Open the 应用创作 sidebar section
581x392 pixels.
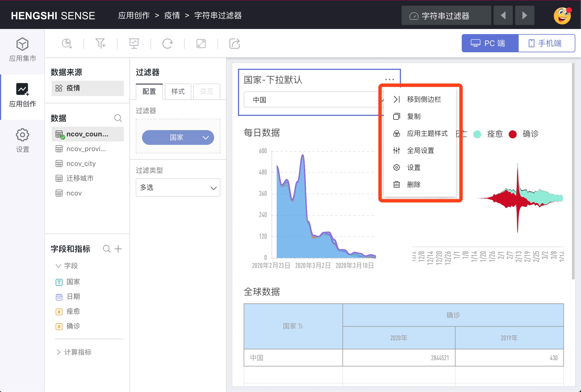pos(22,95)
